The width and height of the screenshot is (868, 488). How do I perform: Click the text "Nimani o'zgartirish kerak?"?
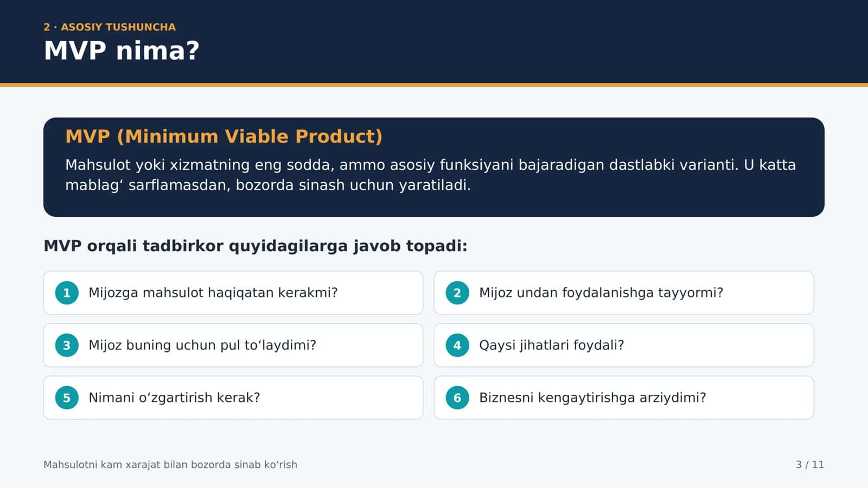tap(174, 398)
